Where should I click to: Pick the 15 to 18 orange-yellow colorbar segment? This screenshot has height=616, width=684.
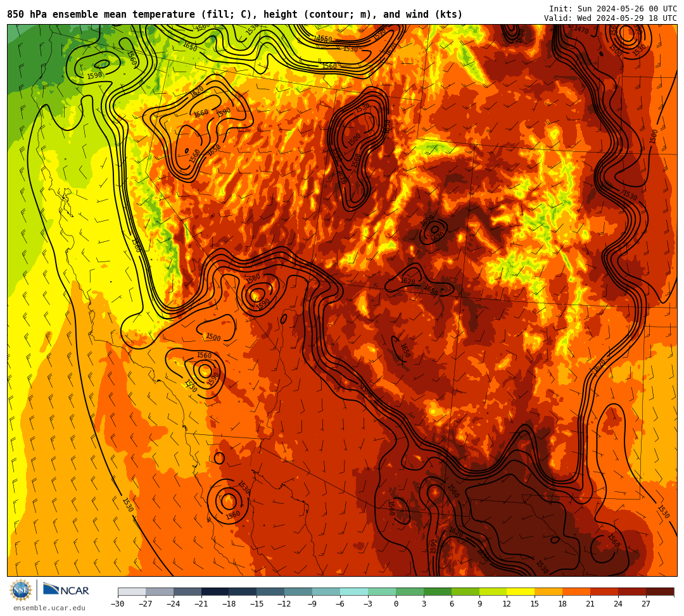coord(548,591)
